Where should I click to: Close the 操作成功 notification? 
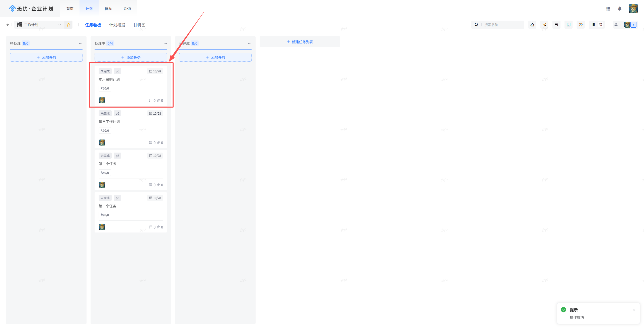tap(634, 310)
